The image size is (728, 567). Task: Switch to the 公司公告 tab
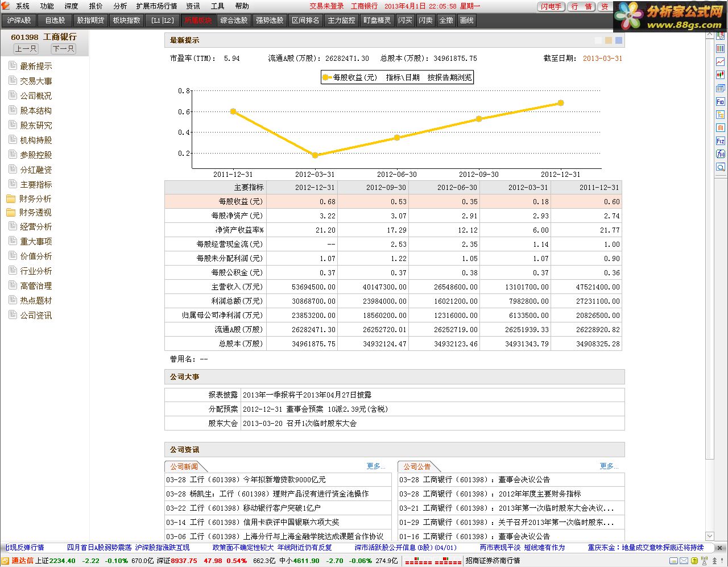click(417, 466)
